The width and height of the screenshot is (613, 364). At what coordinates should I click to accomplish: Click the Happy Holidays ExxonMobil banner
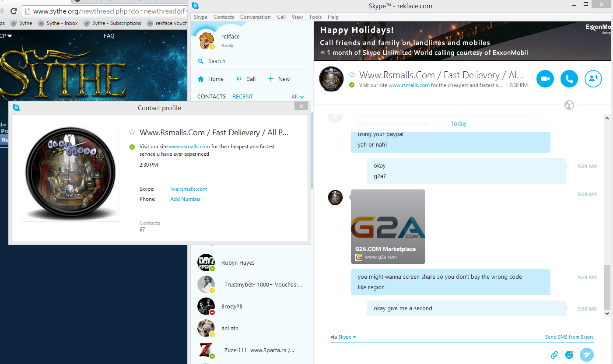coord(462,41)
